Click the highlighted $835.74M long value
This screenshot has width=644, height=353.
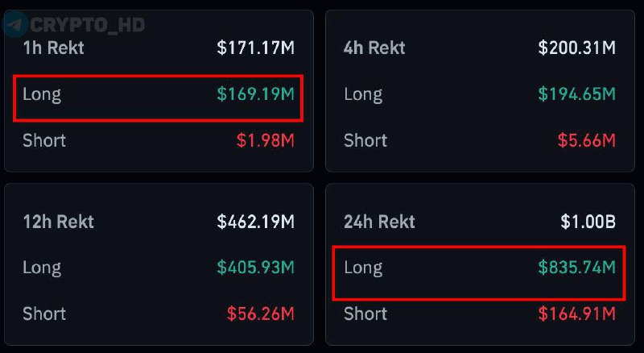coord(576,268)
